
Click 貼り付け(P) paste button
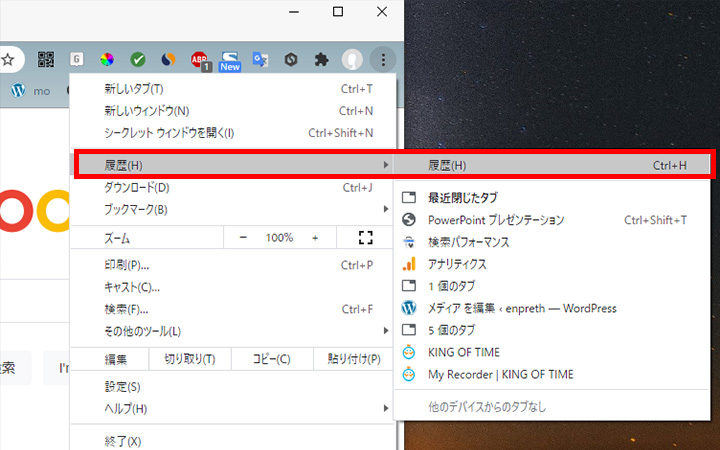click(x=354, y=359)
